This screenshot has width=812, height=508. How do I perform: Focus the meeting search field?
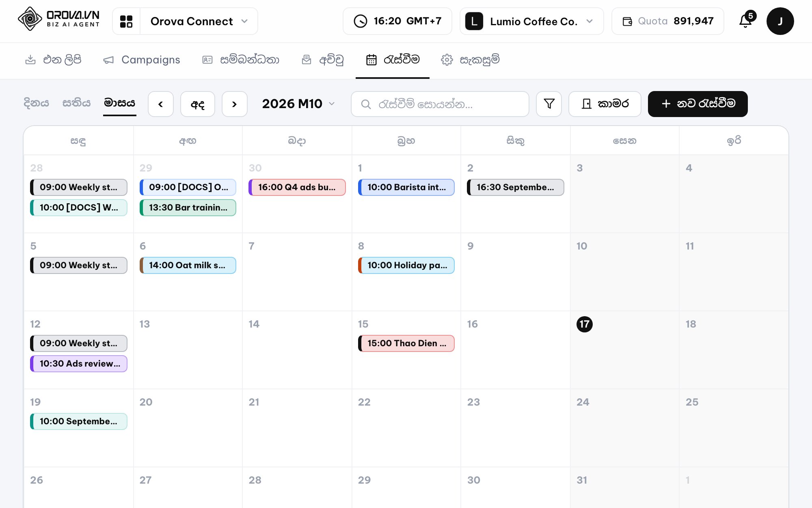tap(440, 104)
